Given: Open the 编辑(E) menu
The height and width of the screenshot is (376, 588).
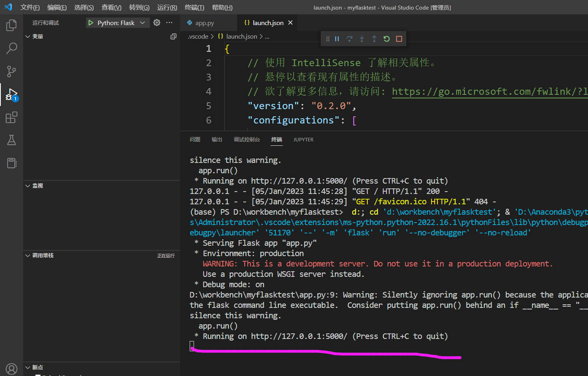Looking at the screenshot, I should pos(57,8).
